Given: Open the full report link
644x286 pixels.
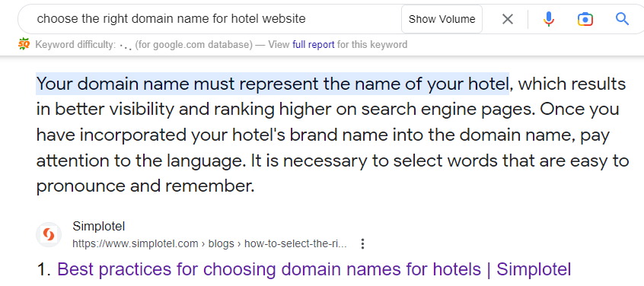Looking at the screenshot, I should click(x=313, y=44).
